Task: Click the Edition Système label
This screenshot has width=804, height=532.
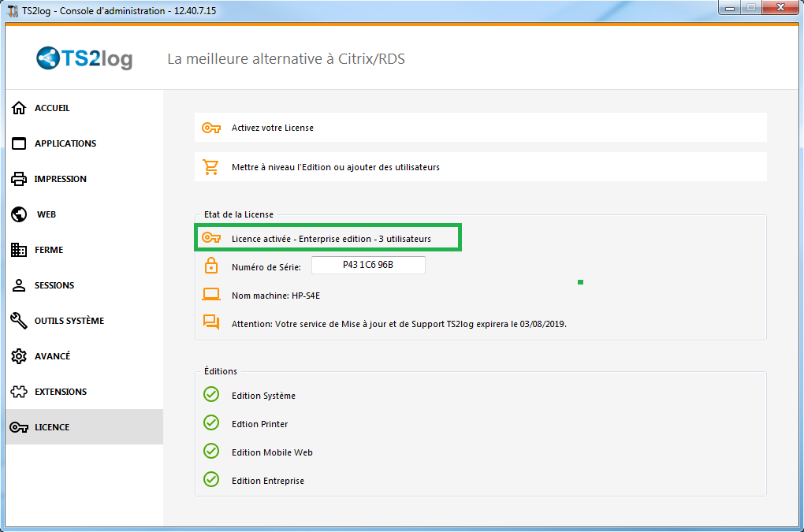Action: 263,396
